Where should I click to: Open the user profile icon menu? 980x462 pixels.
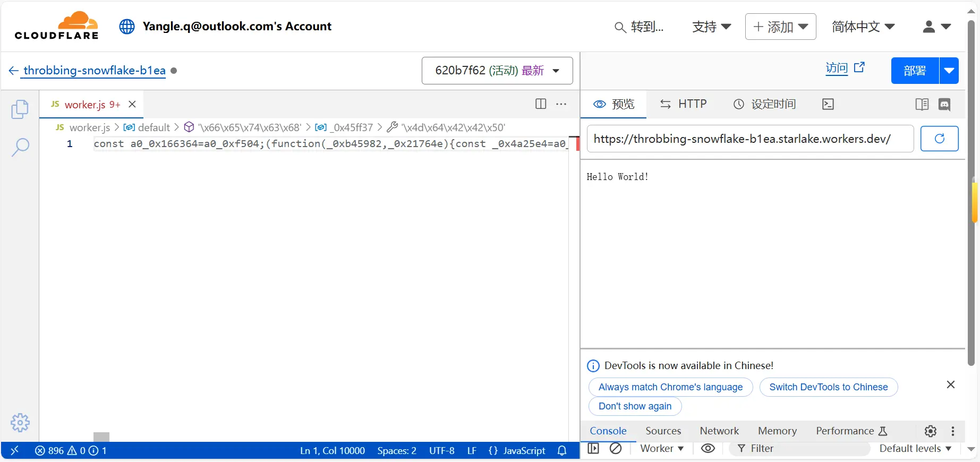[x=936, y=27]
